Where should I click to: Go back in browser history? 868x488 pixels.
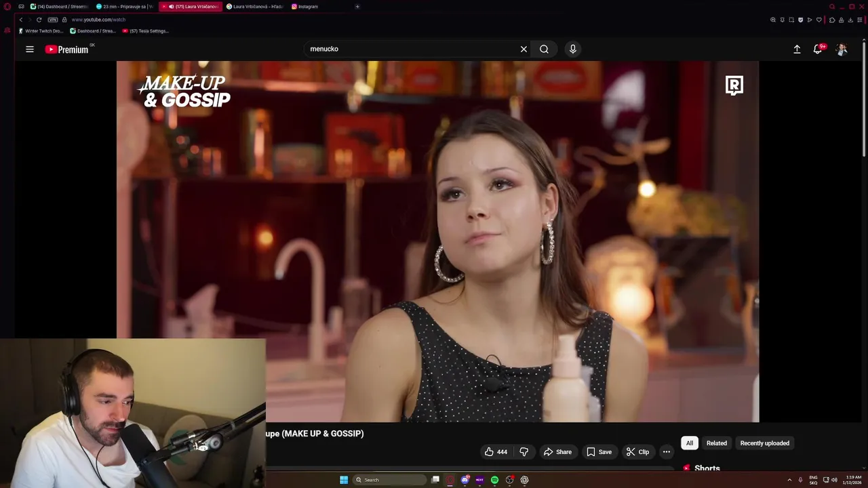coord(20,20)
